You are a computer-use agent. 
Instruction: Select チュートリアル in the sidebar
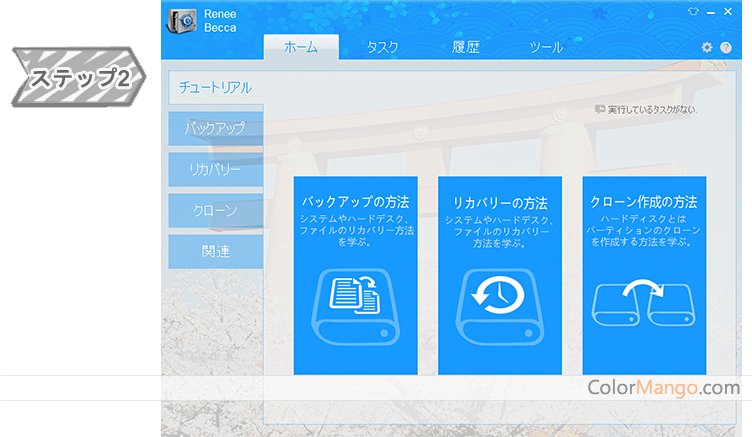pos(216,87)
